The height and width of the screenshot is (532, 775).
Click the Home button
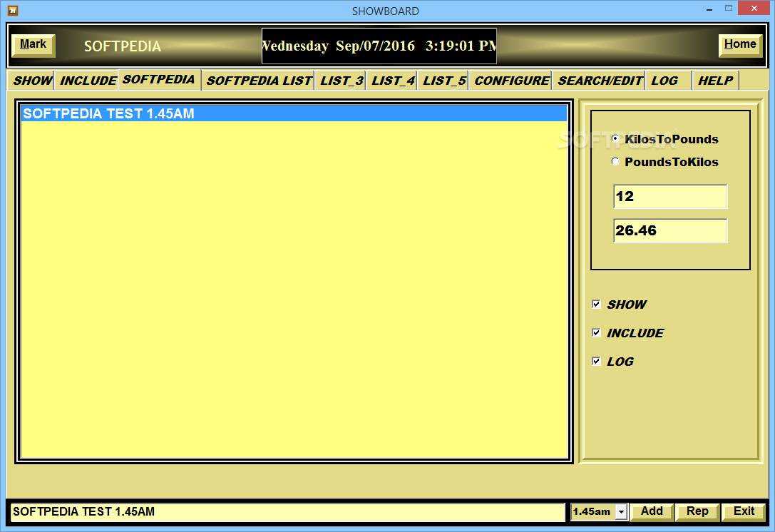tap(740, 46)
